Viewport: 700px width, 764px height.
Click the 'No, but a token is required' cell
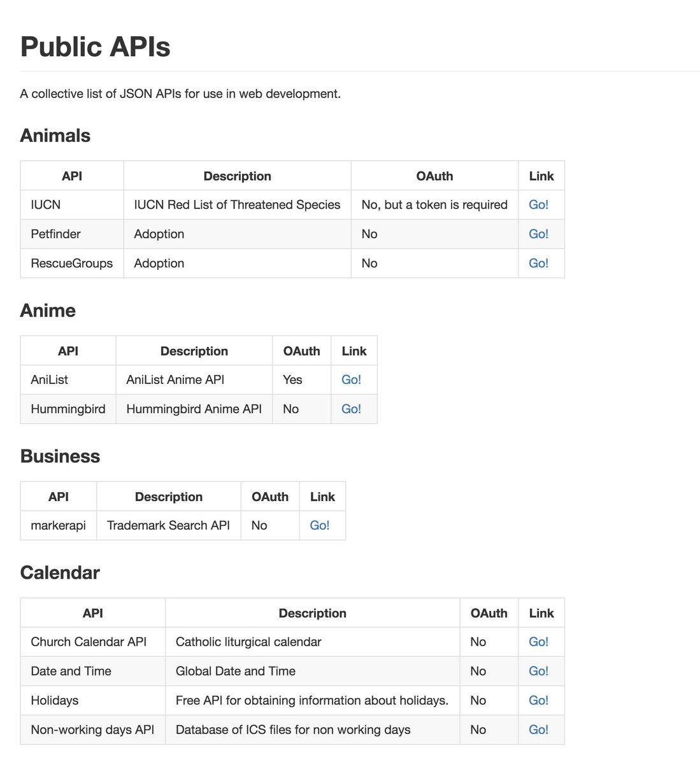pos(434,205)
